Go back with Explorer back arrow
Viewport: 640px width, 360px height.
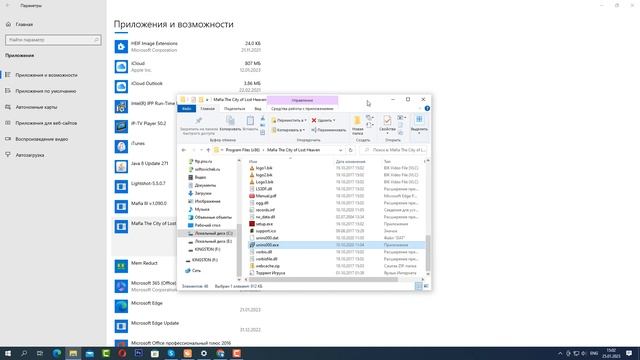coord(184,150)
